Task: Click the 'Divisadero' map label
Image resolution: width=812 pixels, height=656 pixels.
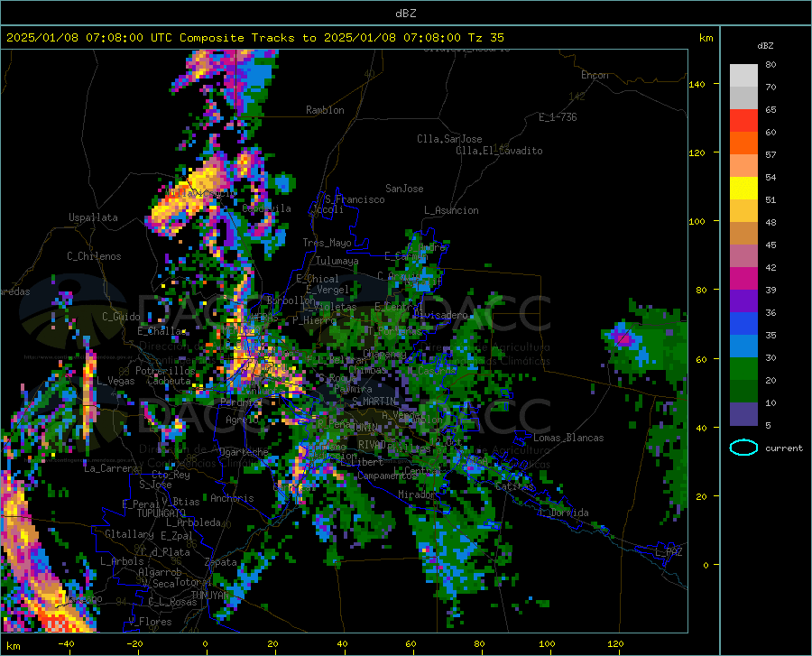Action: 440,315
